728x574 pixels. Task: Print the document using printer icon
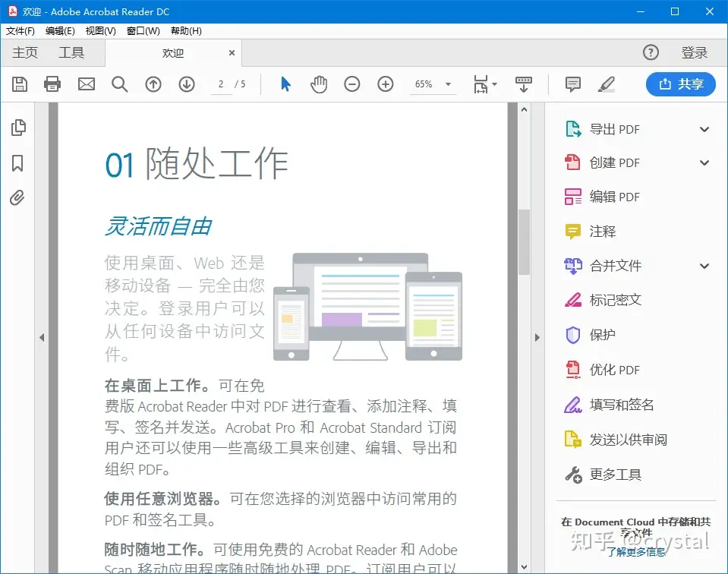(x=52, y=84)
